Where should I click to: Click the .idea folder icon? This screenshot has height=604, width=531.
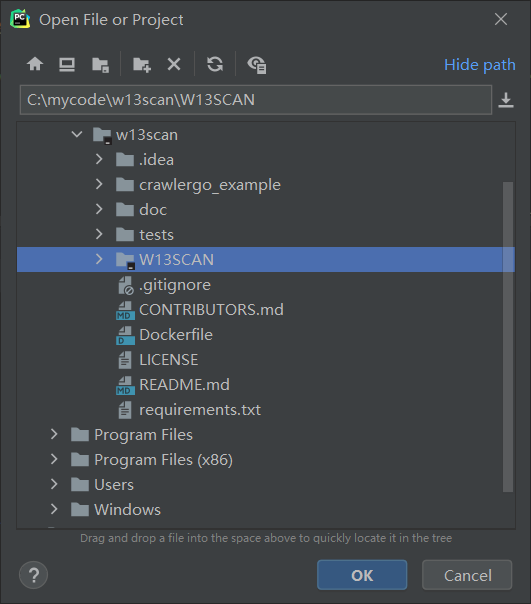(125, 159)
